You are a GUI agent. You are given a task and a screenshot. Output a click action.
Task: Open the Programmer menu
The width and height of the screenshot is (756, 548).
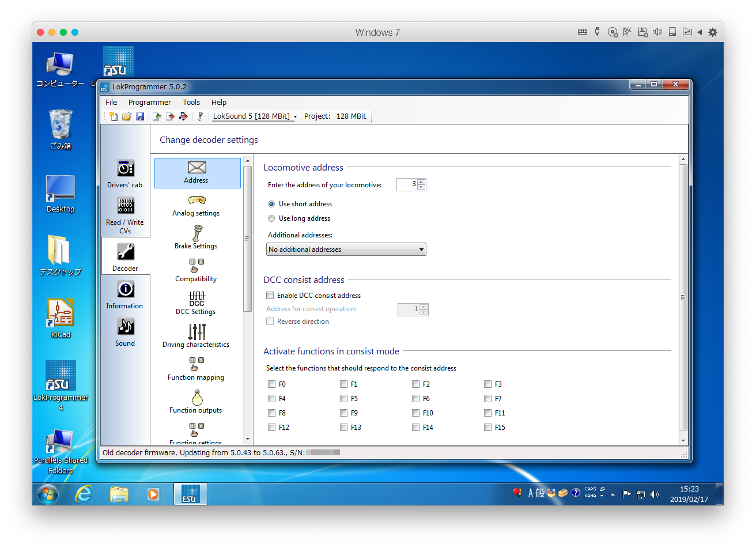pos(150,102)
